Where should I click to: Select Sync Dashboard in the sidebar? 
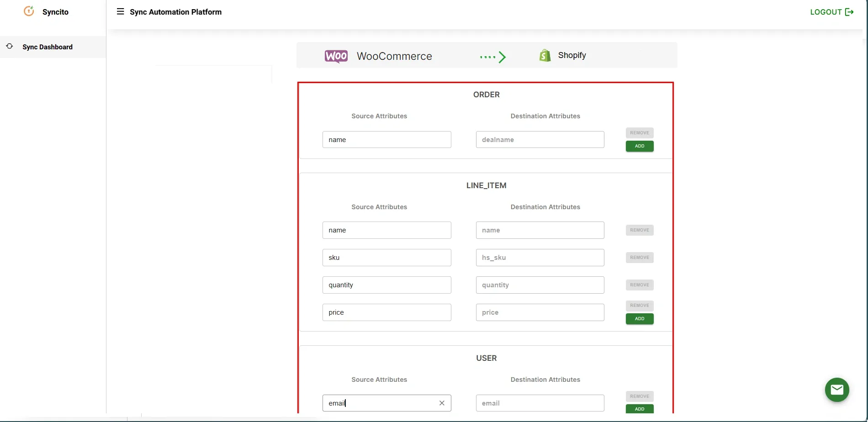pyautogui.click(x=48, y=47)
